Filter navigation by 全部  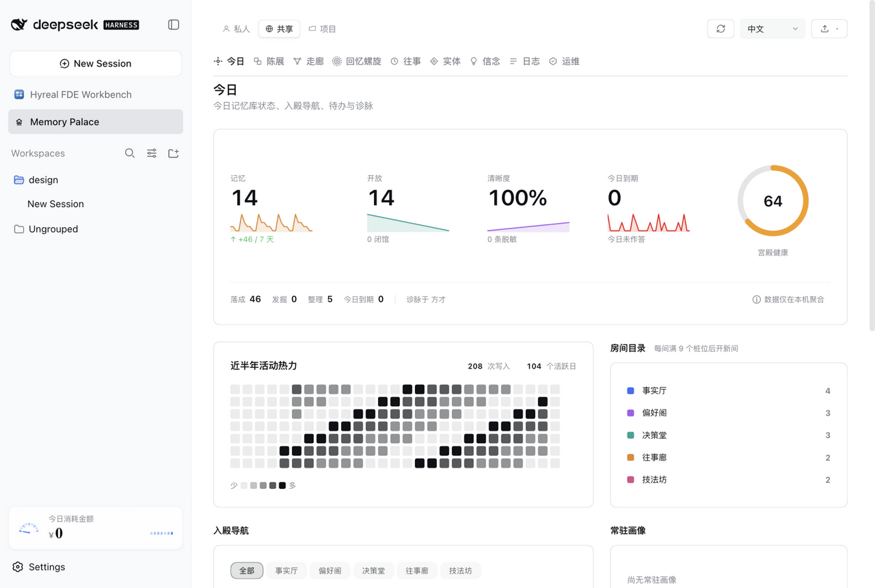(247, 570)
